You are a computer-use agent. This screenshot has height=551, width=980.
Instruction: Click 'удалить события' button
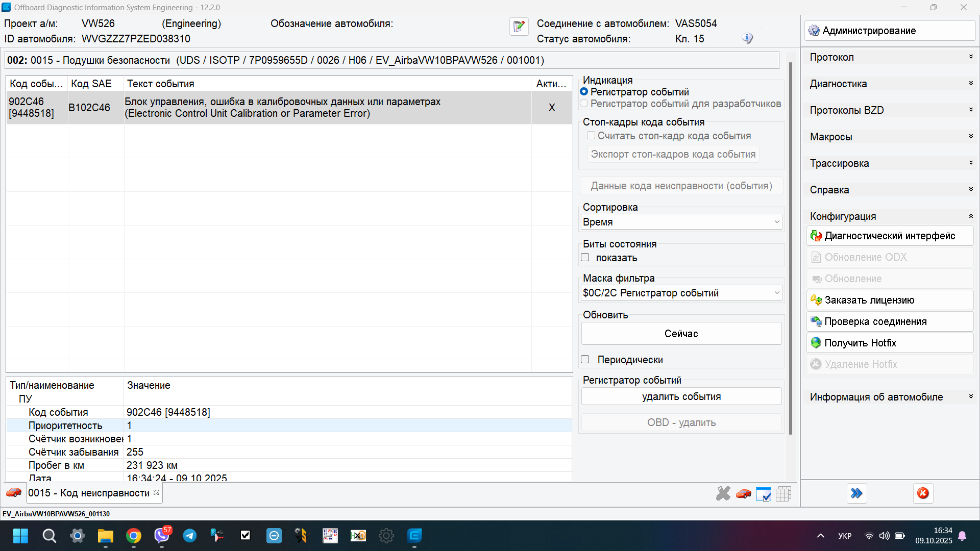(x=681, y=396)
